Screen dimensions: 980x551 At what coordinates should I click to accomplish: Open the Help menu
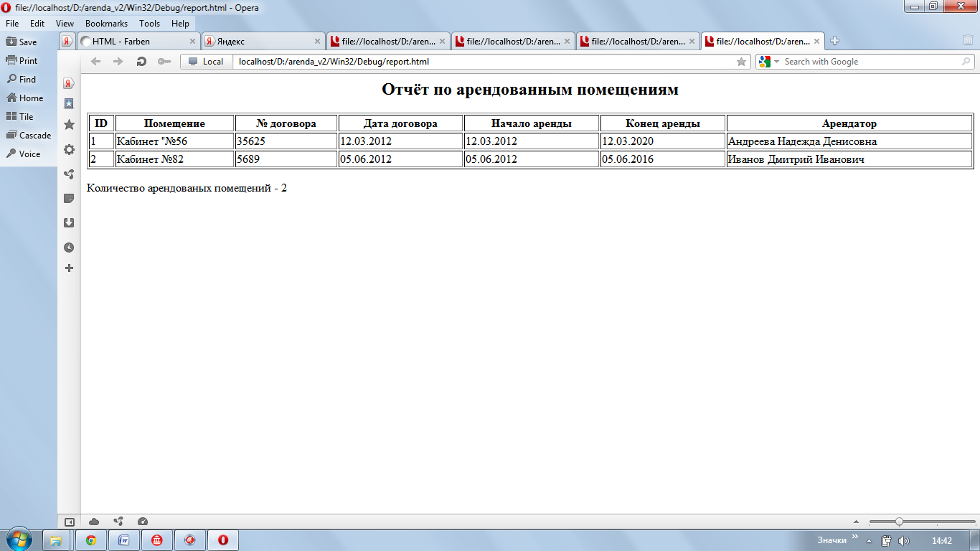pos(180,24)
